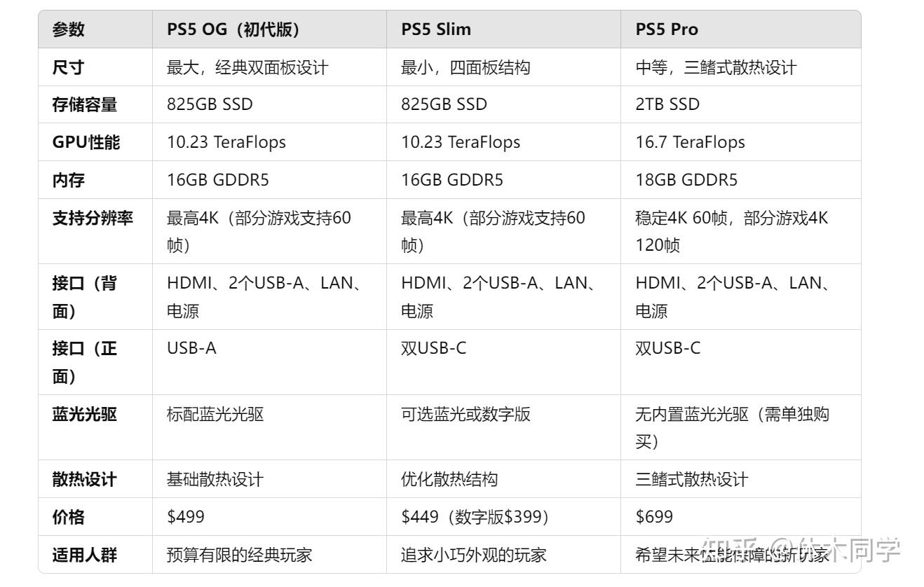Click the PS5 Pro column header
Screen dimensions: 924x587
point(667,29)
